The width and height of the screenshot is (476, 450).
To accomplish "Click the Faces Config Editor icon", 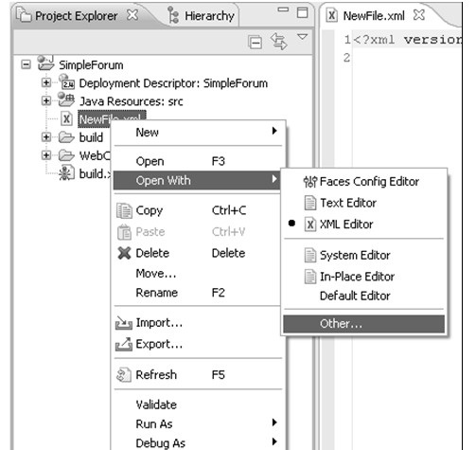I will pyautogui.click(x=309, y=182).
